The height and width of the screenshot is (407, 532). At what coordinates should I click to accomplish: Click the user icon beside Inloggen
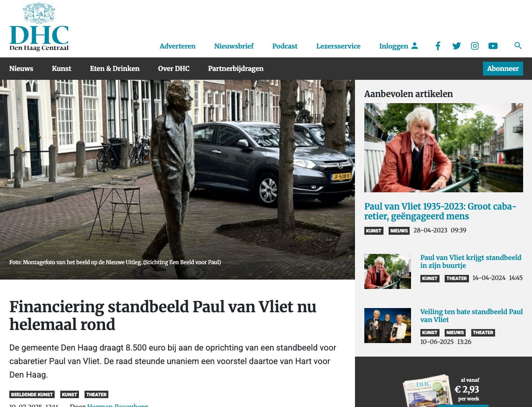415,46
